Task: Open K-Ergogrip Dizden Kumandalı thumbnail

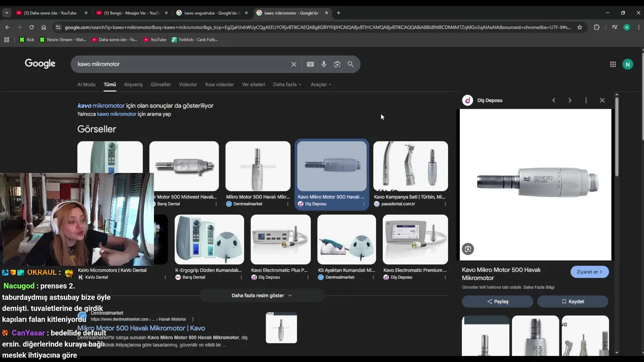Action: pyautogui.click(x=209, y=239)
